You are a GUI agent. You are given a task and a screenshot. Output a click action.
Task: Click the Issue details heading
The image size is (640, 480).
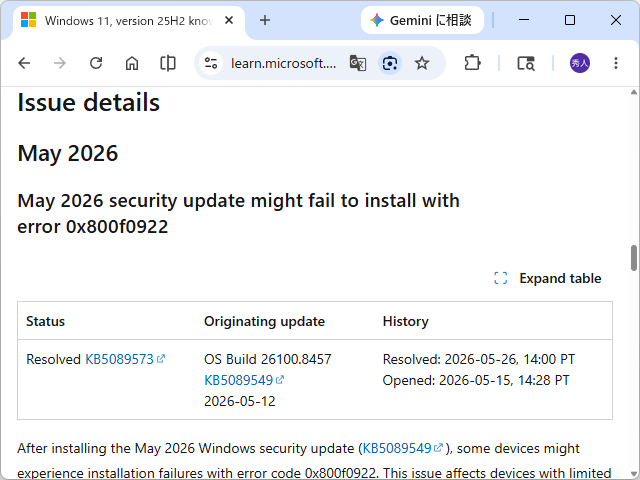pyautogui.click(x=89, y=102)
